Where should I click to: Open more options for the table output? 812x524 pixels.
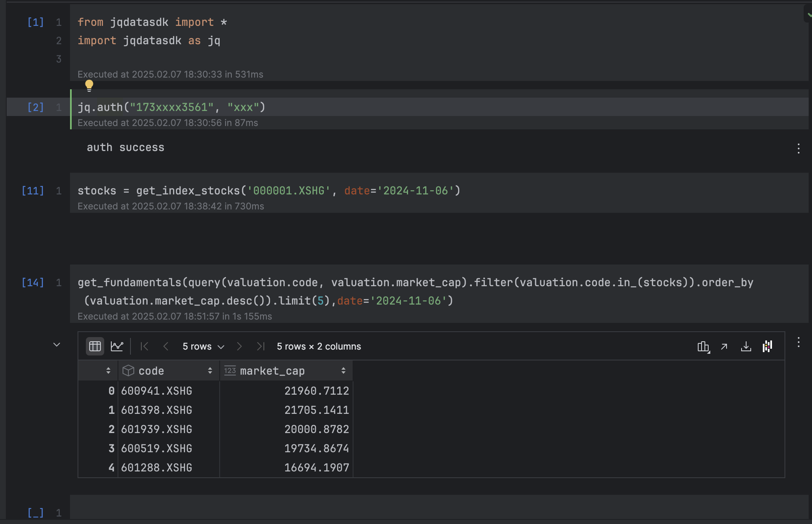coord(798,343)
